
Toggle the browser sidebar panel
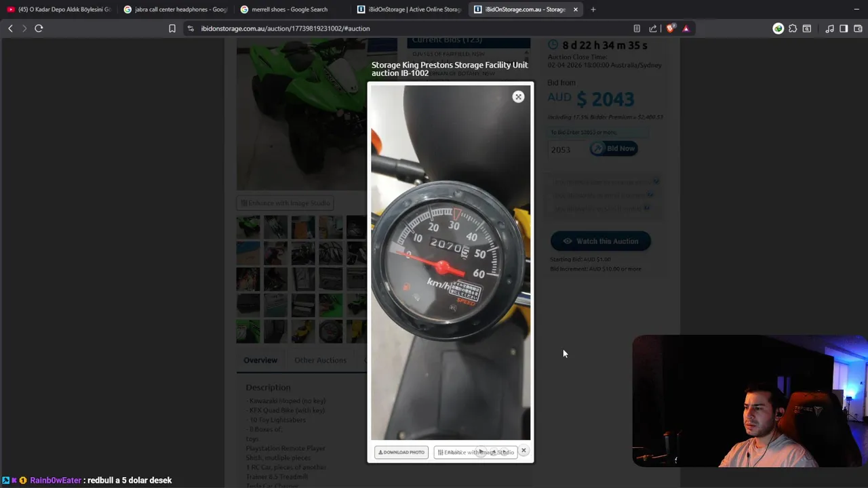[844, 28]
